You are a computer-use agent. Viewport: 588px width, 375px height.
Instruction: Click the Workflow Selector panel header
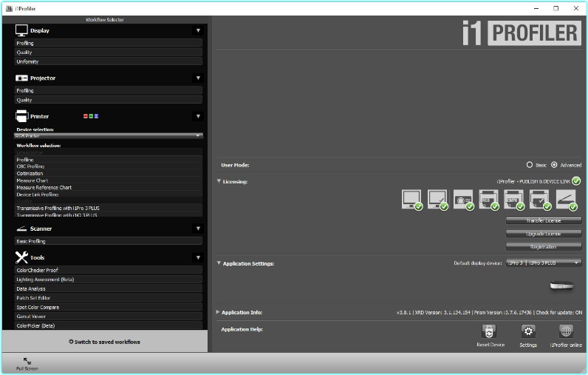pyautogui.click(x=105, y=19)
